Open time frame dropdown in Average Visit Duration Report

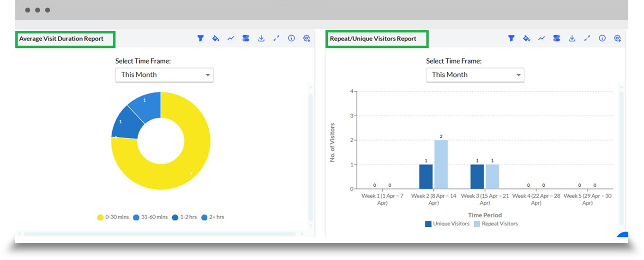point(164,75)
